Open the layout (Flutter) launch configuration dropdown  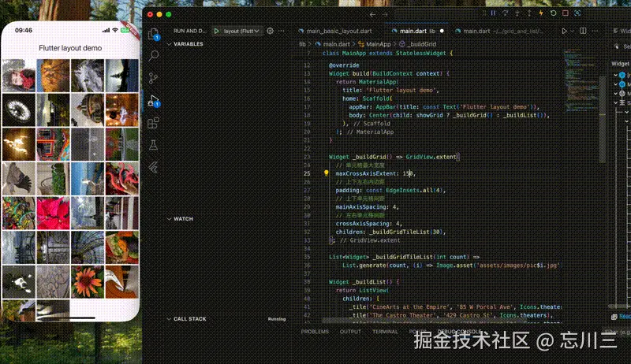241,31
